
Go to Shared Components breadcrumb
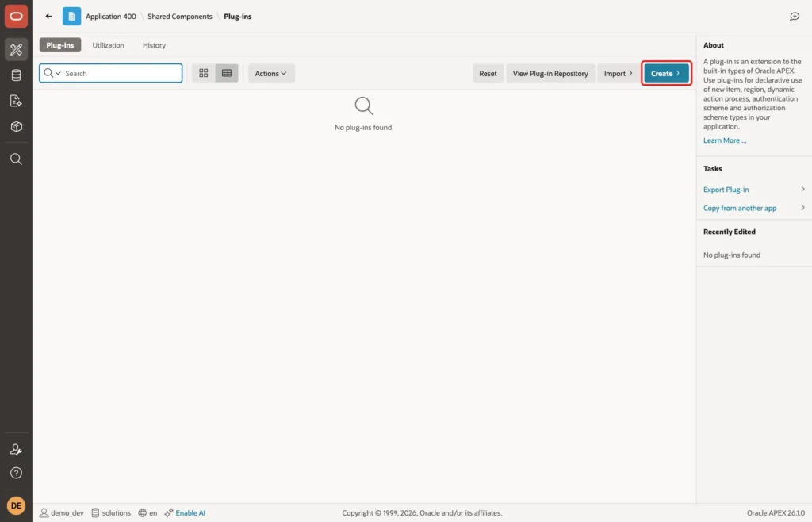click(x=180, y=16)
